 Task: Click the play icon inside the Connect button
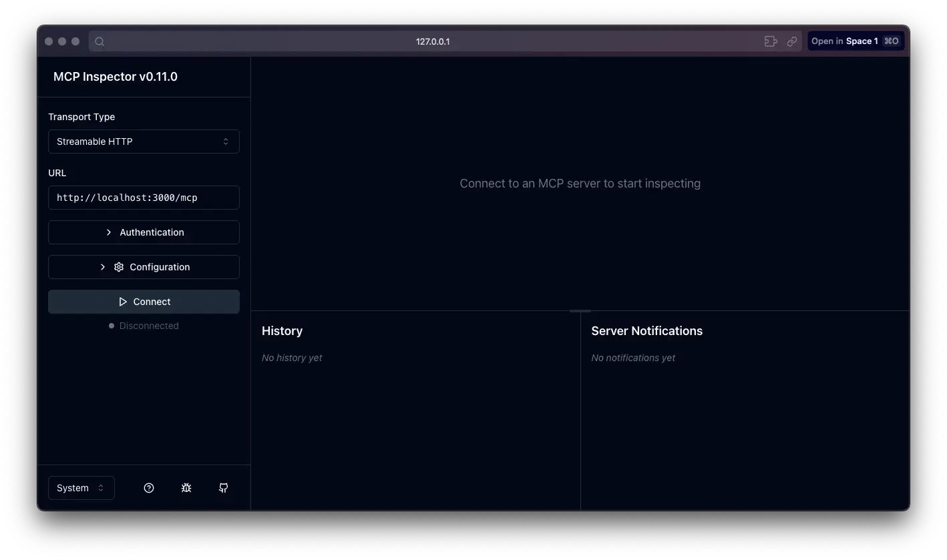coord(122,301)
